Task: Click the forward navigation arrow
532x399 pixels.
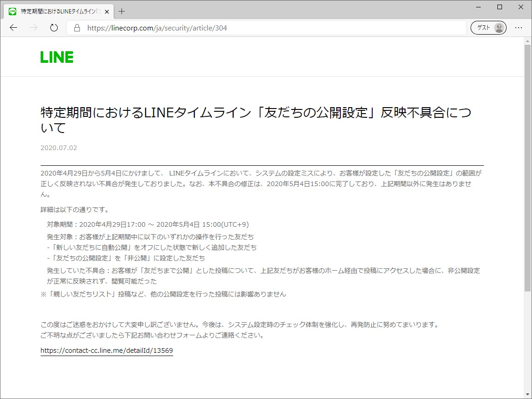Action: point(33,28)
